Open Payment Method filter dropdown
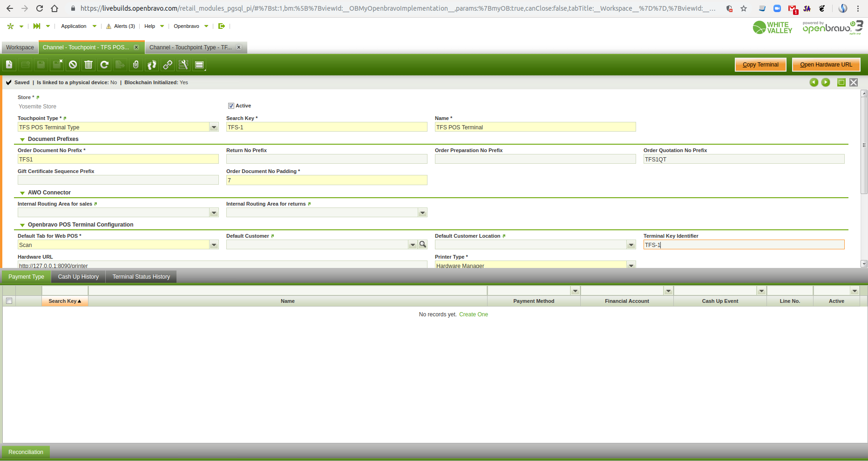Image resolution: width=868 pixels, height=461 pixels. click(x=575, y=291)
